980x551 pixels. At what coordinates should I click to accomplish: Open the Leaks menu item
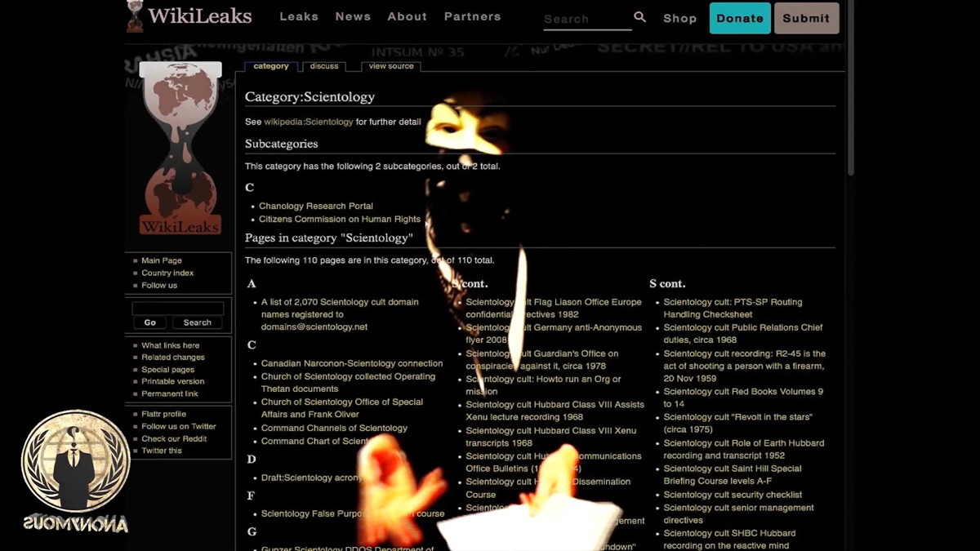point(299,16)
